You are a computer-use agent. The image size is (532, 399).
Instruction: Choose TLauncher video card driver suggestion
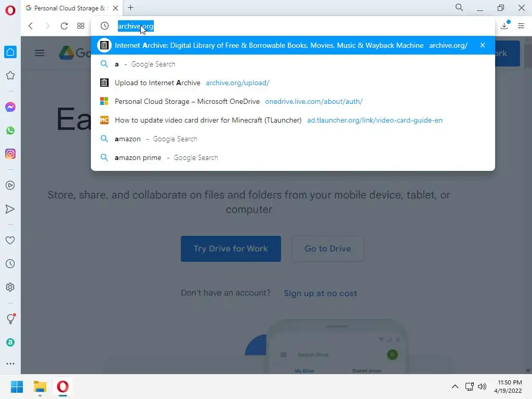(x=293, y=120)
